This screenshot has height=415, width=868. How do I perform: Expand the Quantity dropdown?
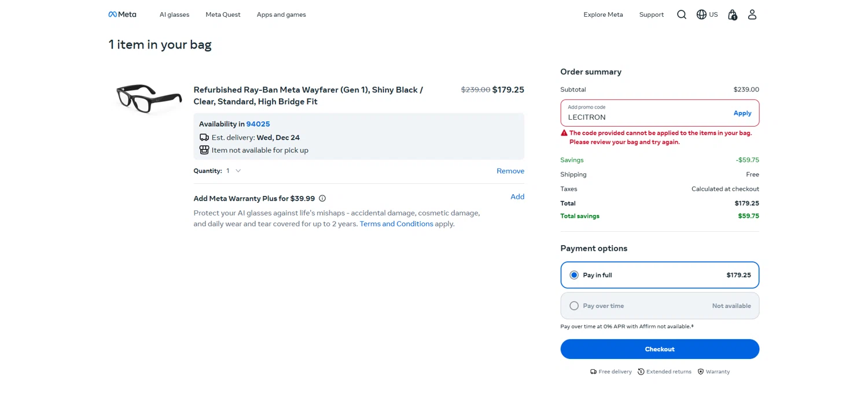pos(234,171)
